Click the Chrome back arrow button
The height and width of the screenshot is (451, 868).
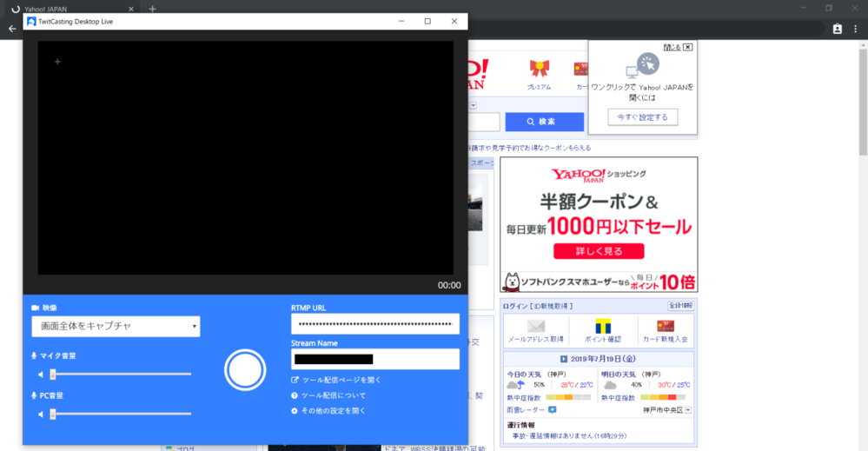pos(12,29)
